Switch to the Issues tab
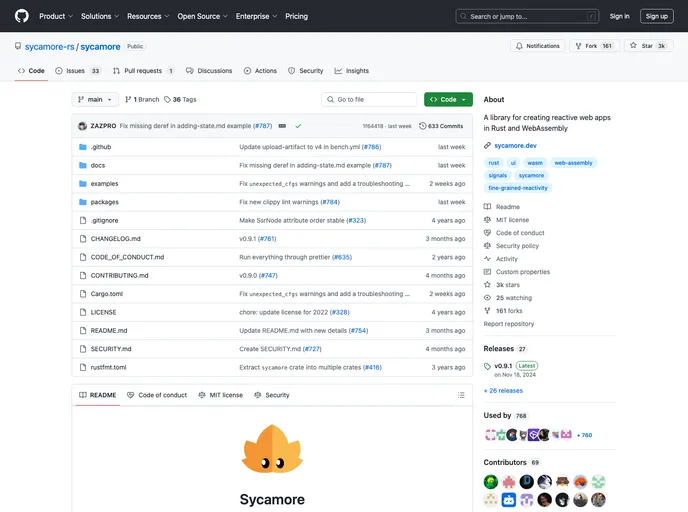The width and height of the screenshot is (688, 512). (x=78, y=71)
